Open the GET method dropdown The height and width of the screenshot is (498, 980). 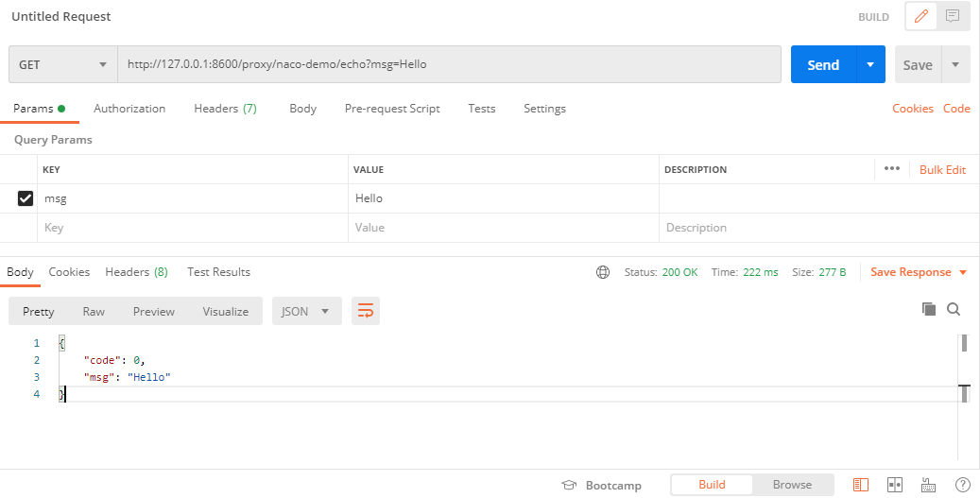point(63,64)
